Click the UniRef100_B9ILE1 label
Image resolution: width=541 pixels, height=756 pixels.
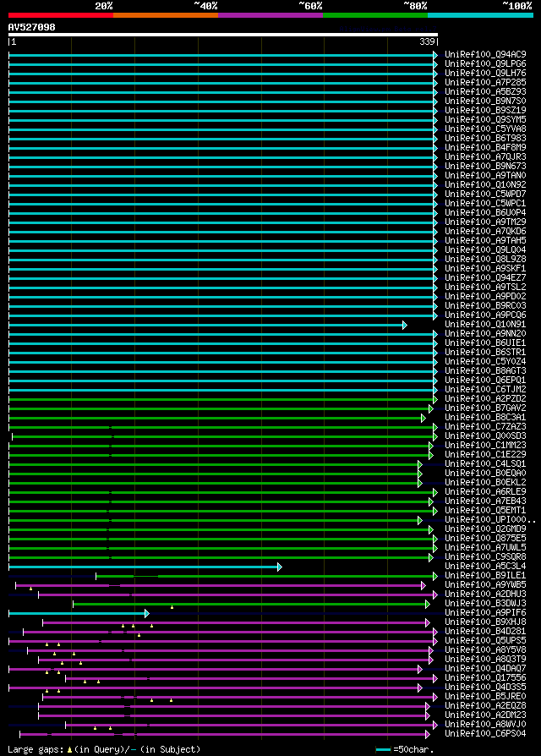485,575
